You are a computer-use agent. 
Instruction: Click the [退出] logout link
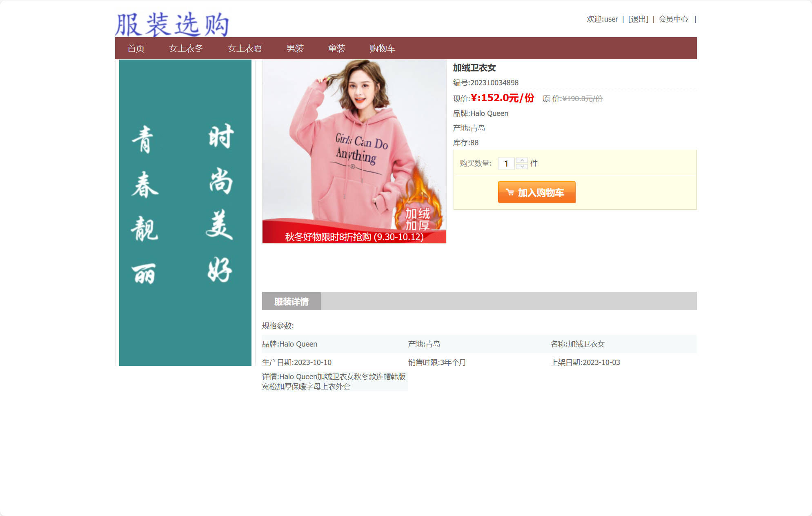point(638,19)
